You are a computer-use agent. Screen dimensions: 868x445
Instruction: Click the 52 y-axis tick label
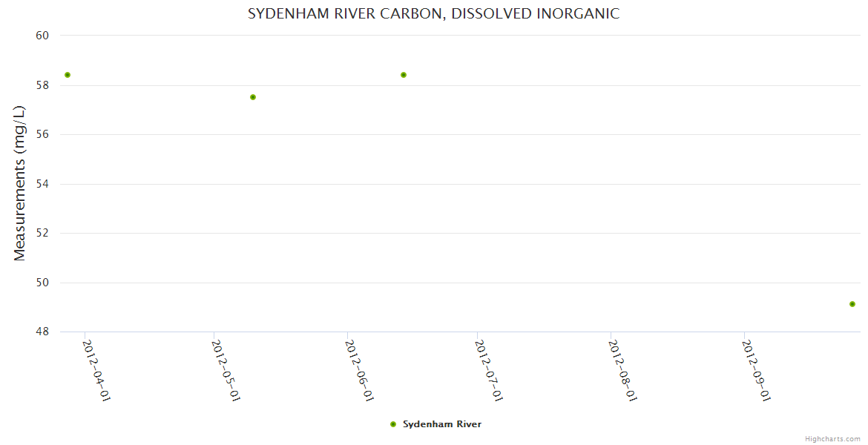42,233
